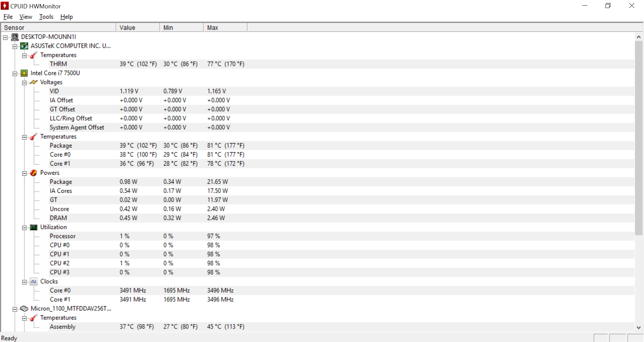Image resolution: width=644 pixels, height=342 pixels.
Task: Collapse the Intel Core i7 7500U node
Action: pyautogui.click(x=15, y=74)
